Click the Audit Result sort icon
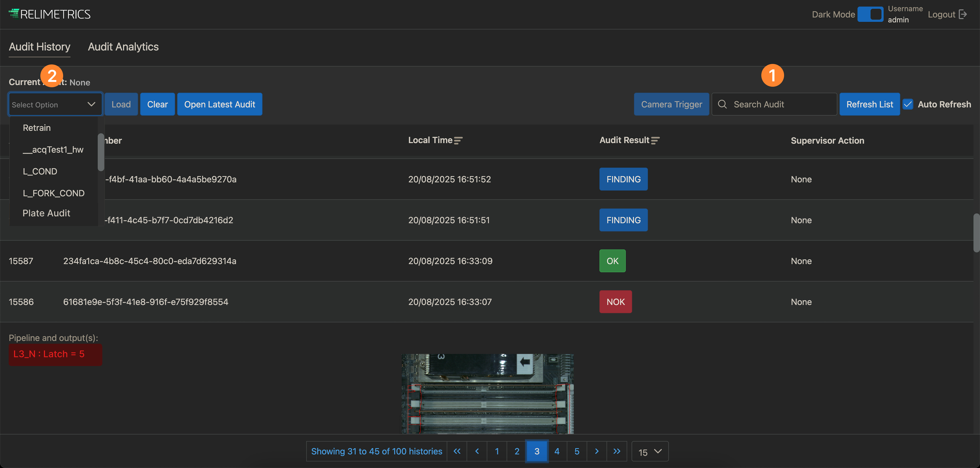The image size is (980, 468). click(655, 140)
